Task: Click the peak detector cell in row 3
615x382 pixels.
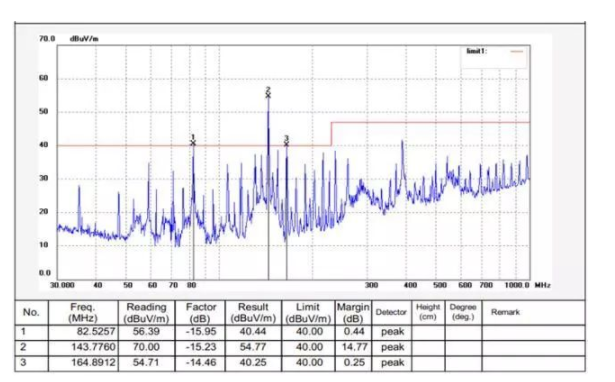Action: [x=392, y=363]
